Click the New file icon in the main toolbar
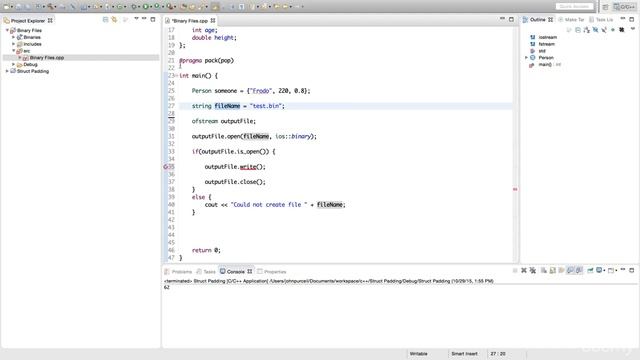Viewport: 640px width, 360px height. [x=6, y=7]
